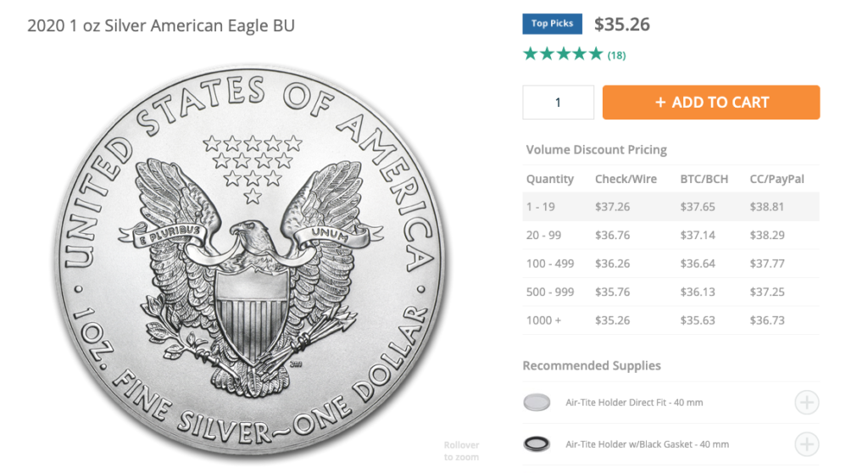Click the Air-Tite Direct Fit holder thumbnail
The image size is (868, 473).
point(537,403)
